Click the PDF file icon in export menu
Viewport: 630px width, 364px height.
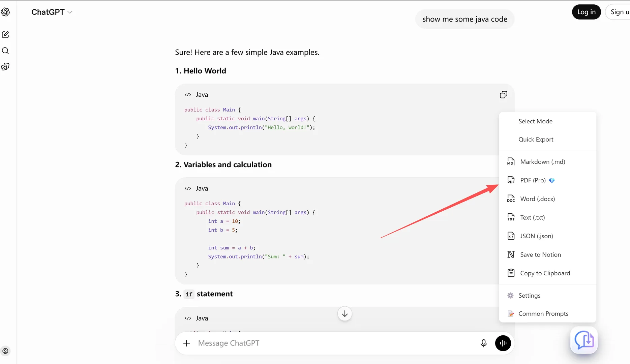tap(511, 180)
